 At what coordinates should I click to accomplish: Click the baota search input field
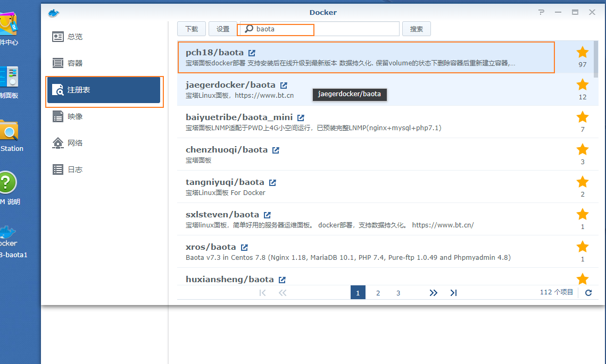click(x=319, y=29)
